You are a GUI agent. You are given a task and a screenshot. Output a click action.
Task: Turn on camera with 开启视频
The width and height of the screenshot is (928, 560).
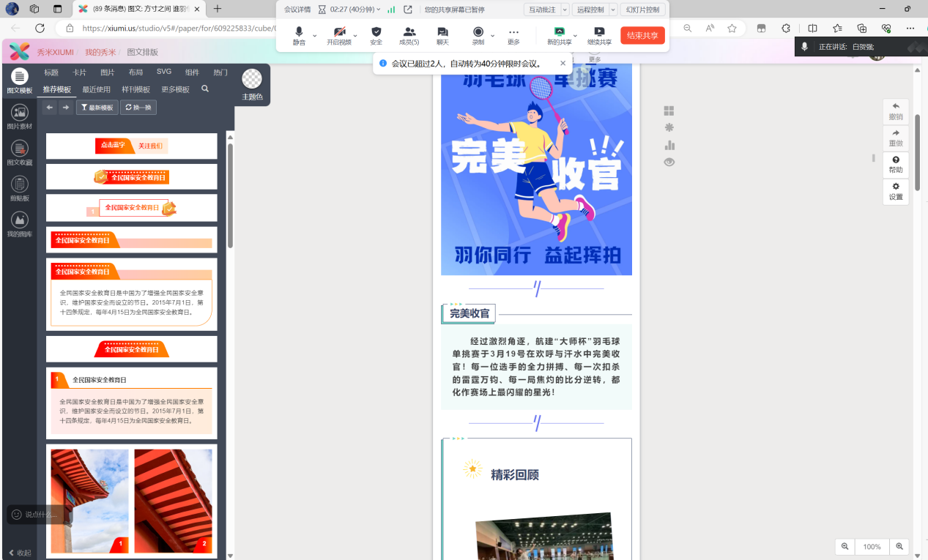click(x=339, y=34)
